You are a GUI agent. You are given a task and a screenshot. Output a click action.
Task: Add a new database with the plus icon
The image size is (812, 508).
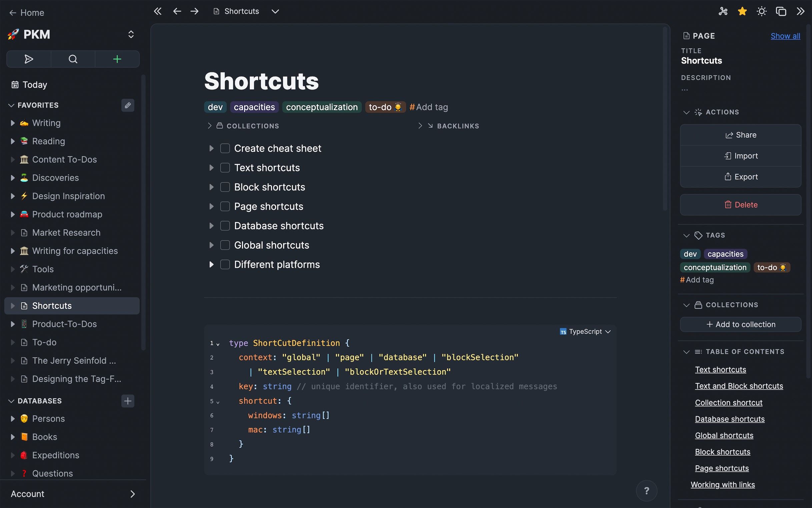(128, 401)
